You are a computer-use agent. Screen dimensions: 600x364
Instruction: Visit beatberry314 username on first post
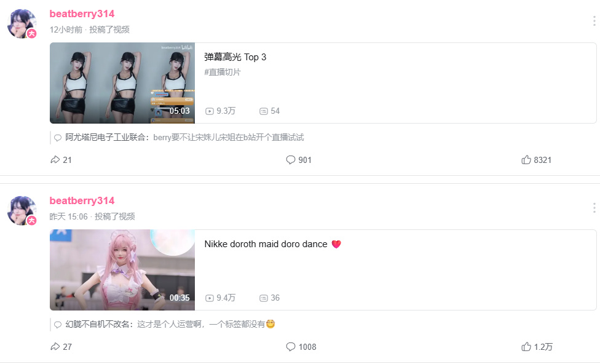click(x=82, y=14)
